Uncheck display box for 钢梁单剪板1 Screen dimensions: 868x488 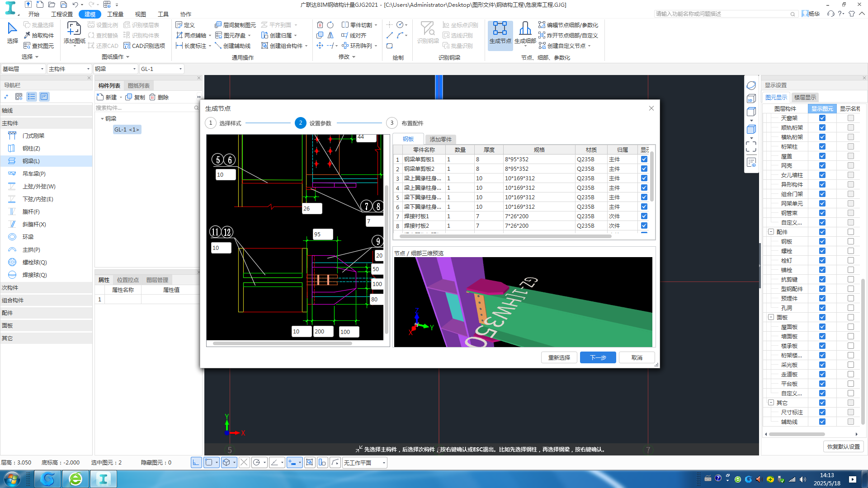pos(644,159)
